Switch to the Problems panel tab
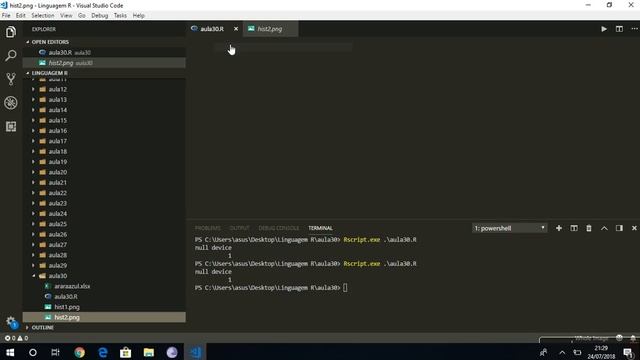 (x=207, y=228)
